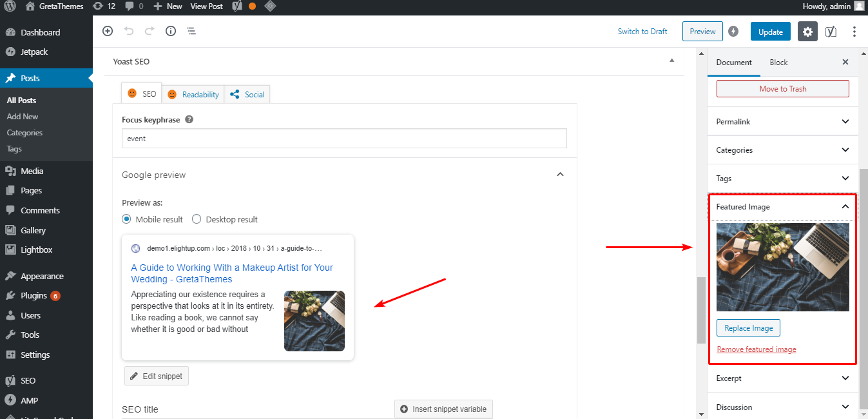This screenshot has height=419, width=868.
Task: Collapse the Google preview section
Action: point(560,175)
